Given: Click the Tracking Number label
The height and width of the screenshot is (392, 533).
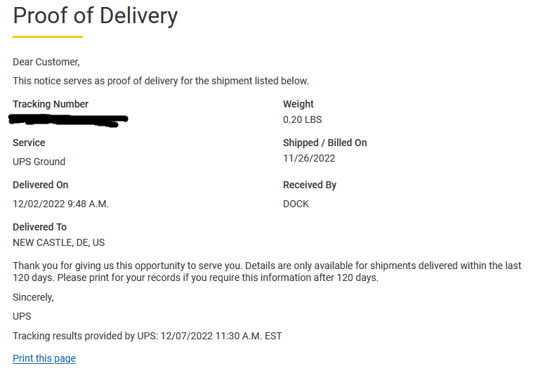Looking at the screenshot, I should click(51, 104).
